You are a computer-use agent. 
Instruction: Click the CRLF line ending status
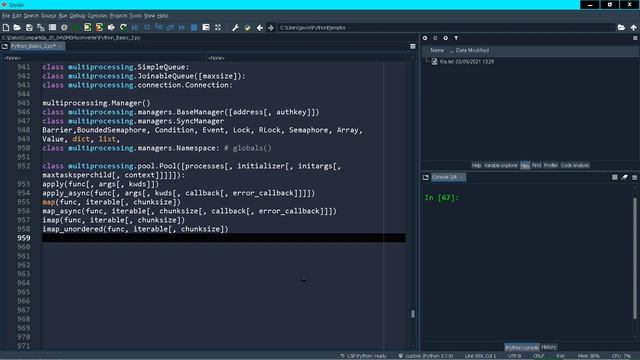(538, 356)
